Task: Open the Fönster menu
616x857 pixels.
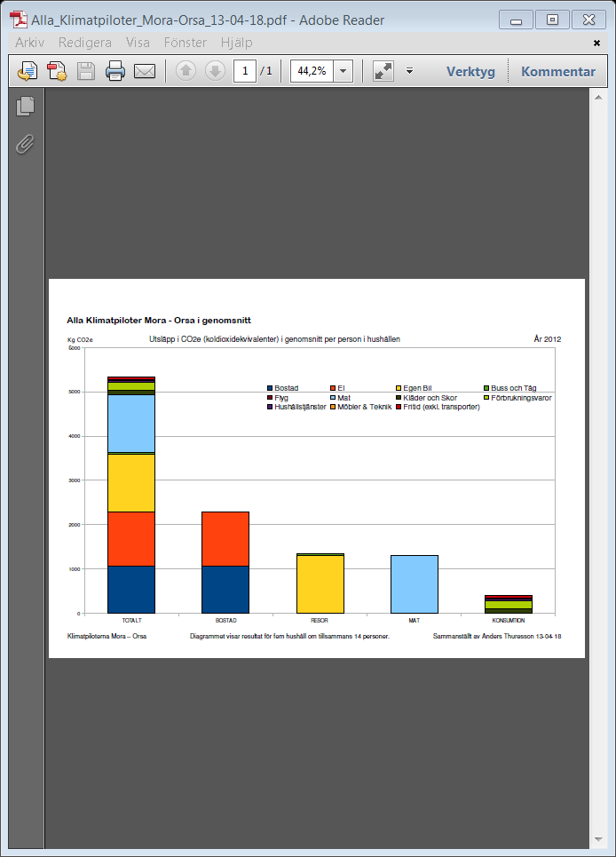Action: click(186, 43)
